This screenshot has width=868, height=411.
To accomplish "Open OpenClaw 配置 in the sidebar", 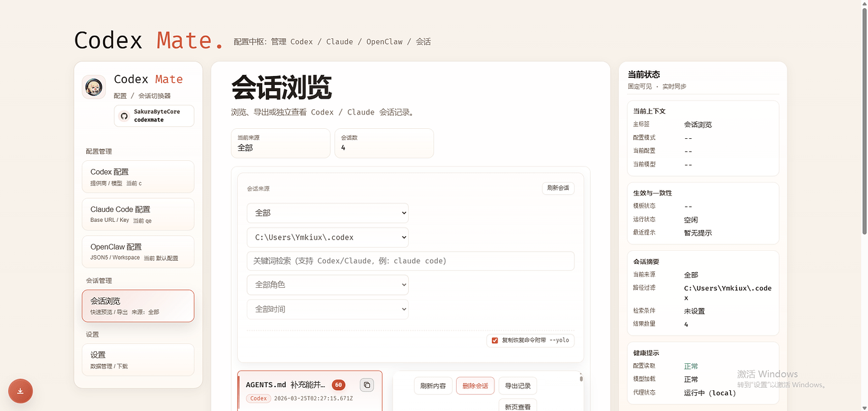I will (x=138, y=252).
